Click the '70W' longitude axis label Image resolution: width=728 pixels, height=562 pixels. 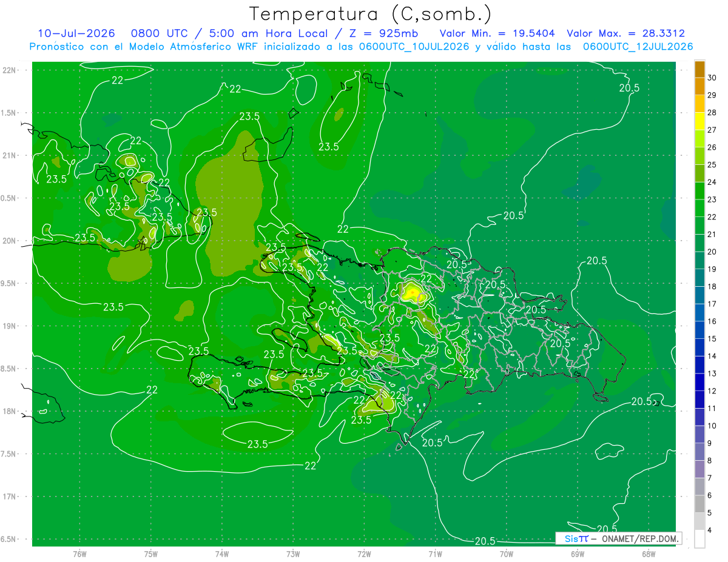(507, 554)
